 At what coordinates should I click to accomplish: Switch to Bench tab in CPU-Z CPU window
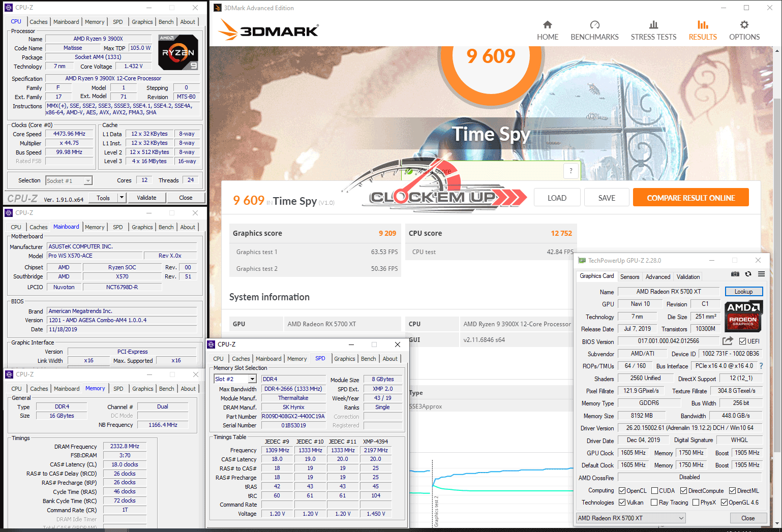coord(166,22)
